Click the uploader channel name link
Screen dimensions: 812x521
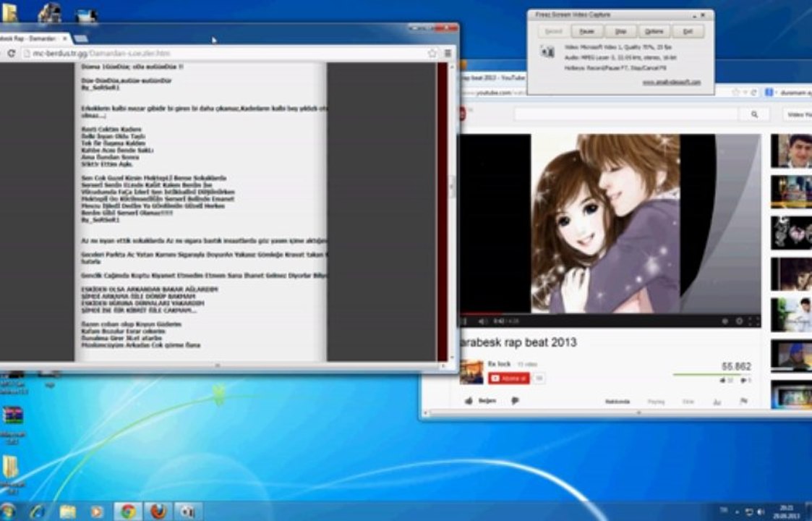click(499, 364)
